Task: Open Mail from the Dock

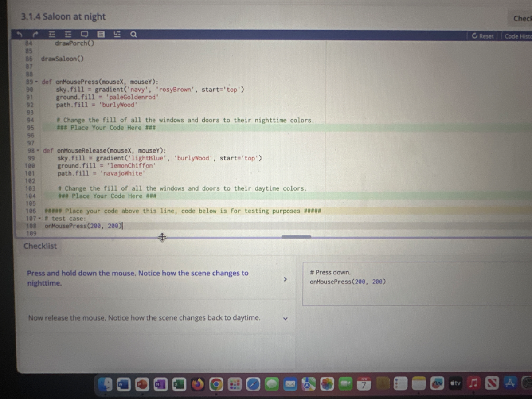Action: click(290, 384)
